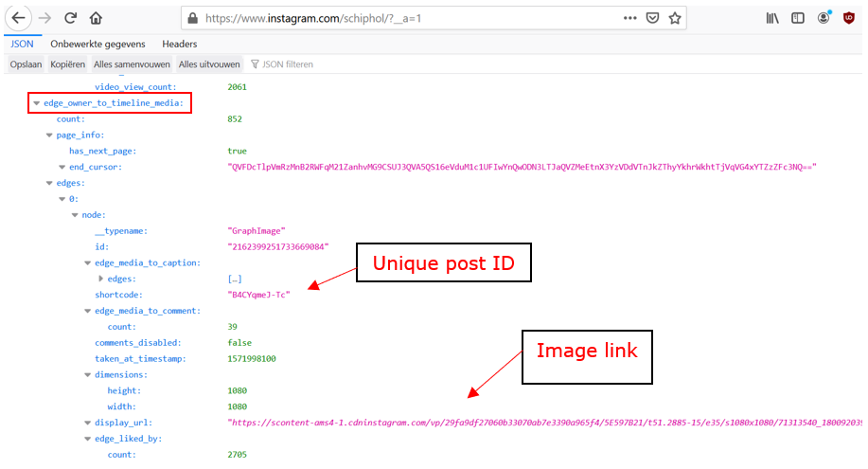Click the padlock site info icon
The image size is (868, 469).
coord(193,18)
